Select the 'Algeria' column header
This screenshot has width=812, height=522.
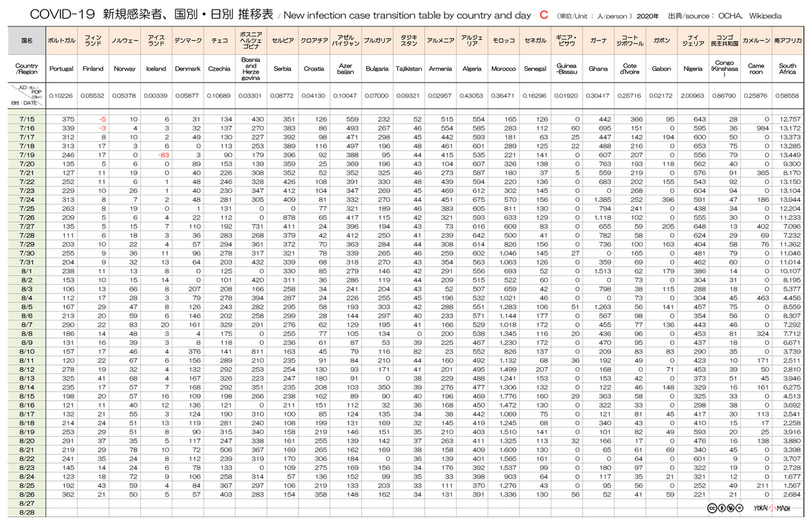click(472, 68)
